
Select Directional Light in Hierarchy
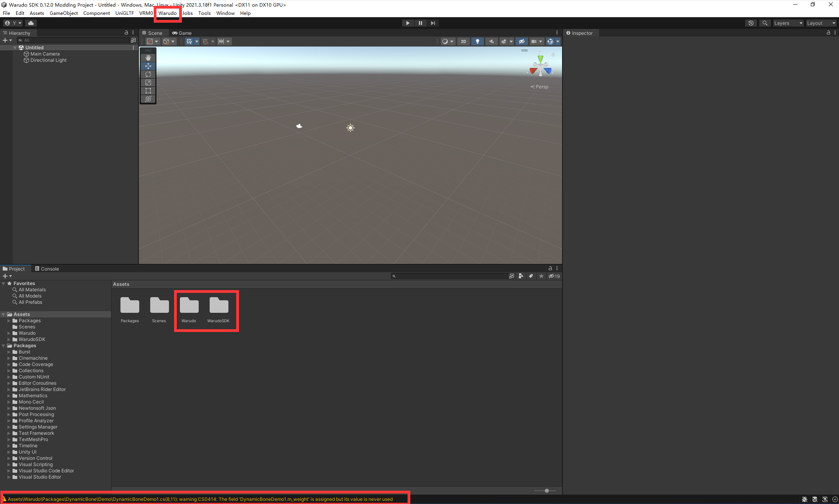pyautogui.click(x=49, y=60)
